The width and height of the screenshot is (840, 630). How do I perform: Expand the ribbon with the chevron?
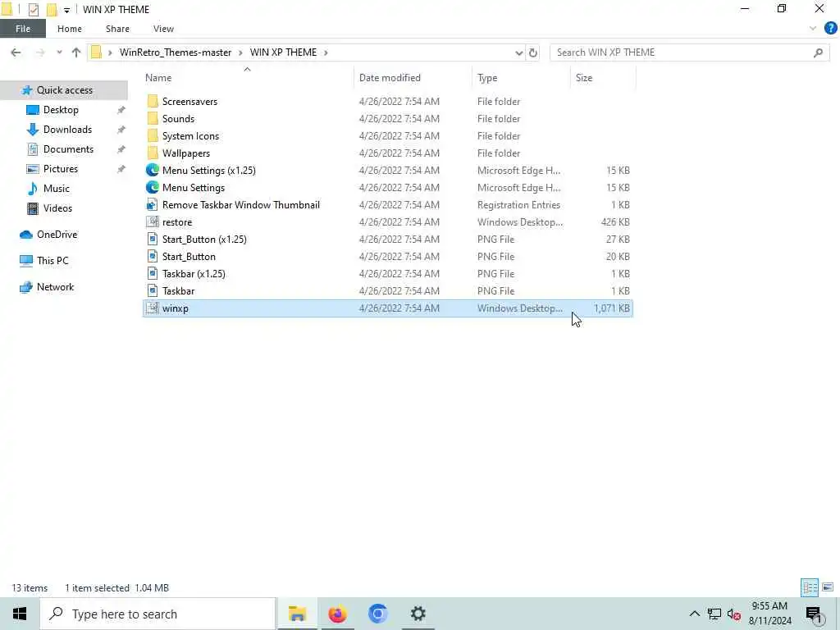tap(813, 29)
